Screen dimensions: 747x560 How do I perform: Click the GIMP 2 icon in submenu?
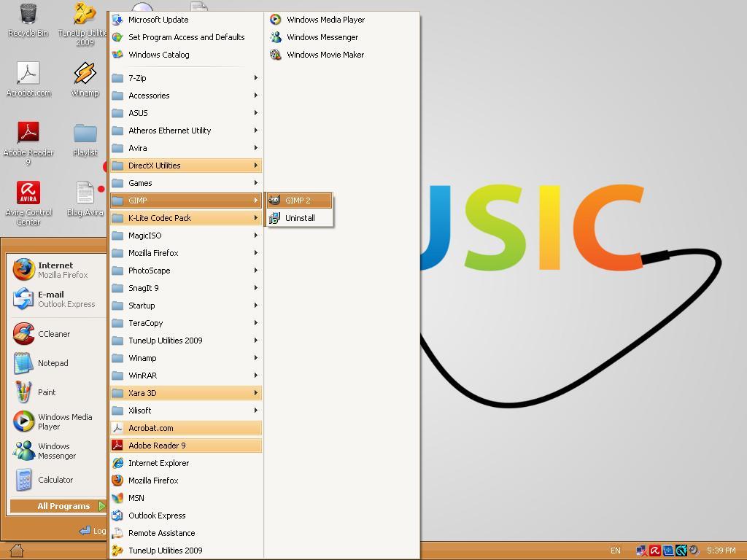[x=274, y=201]
